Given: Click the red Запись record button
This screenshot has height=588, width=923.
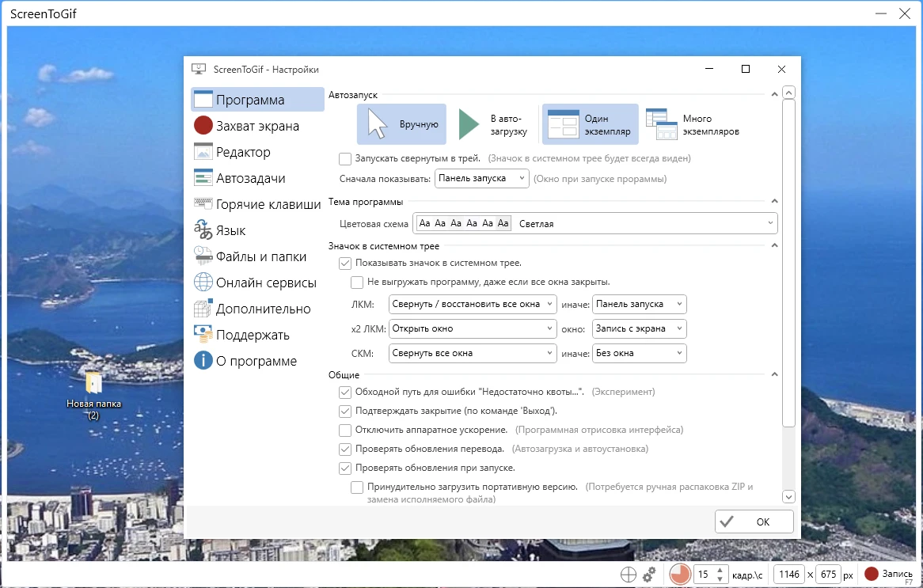Looking at the screenshot, I should tap(888, 575).
